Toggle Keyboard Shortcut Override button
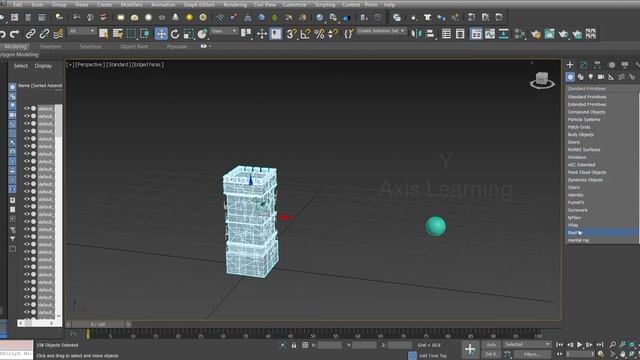 pyautogui.click(x=276, y=34)
